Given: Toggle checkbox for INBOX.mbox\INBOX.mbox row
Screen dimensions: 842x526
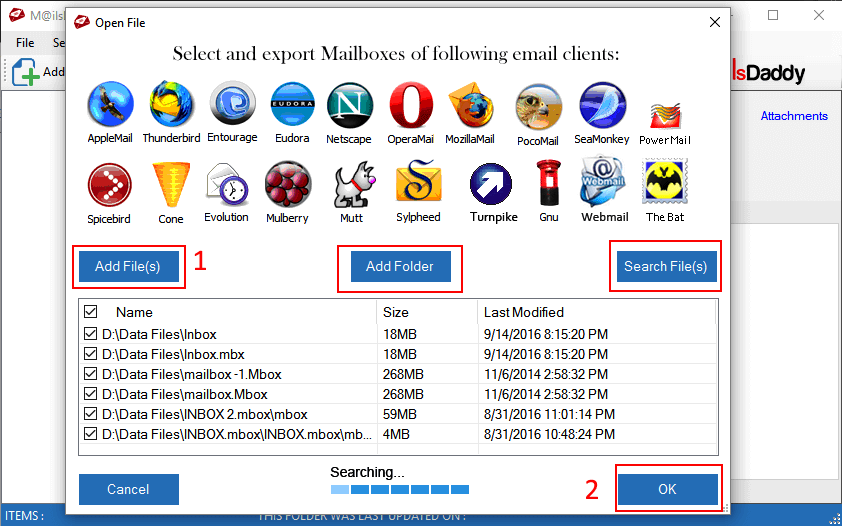Looking at the screenshot, I should (91, 434).
